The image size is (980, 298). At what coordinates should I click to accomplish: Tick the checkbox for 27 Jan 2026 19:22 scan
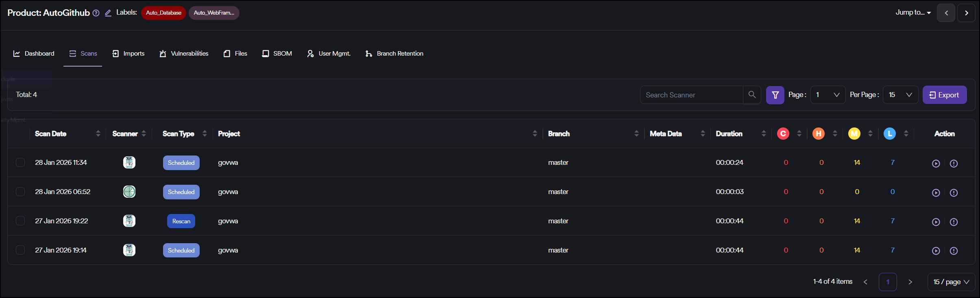[x=20, y=221]
